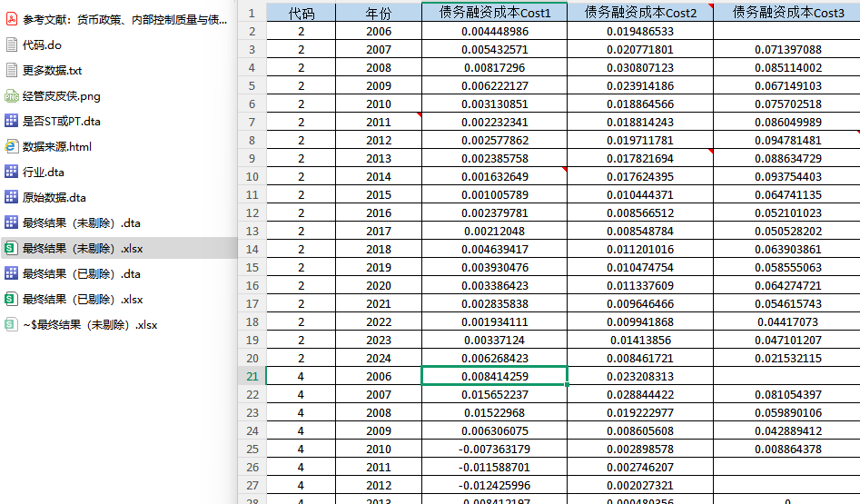860x504 pixels.
Task: Click cell with value 0.059890106
Action: pos(787,412)
